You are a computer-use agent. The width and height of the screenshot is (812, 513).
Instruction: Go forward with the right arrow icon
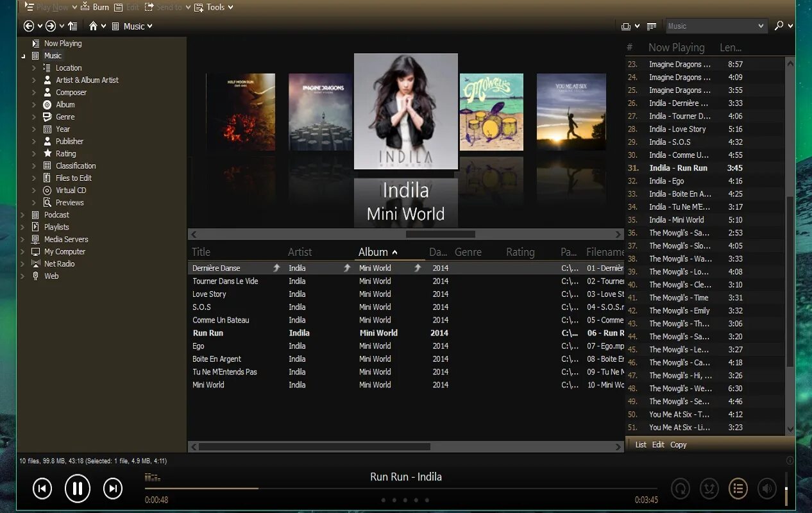coord(51,26)
